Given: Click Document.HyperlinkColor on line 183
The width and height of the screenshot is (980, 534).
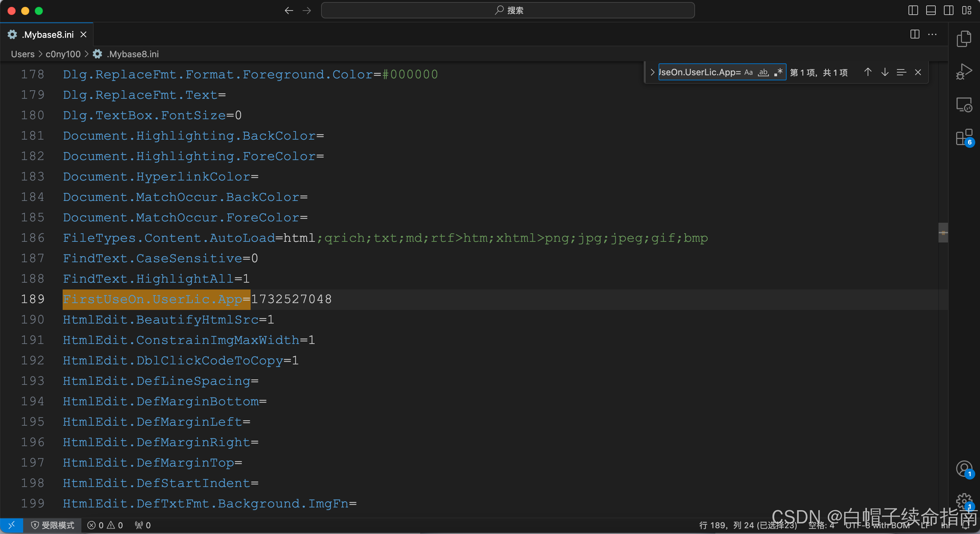Looking at the screenshot, I should click(x=156, y=177).
